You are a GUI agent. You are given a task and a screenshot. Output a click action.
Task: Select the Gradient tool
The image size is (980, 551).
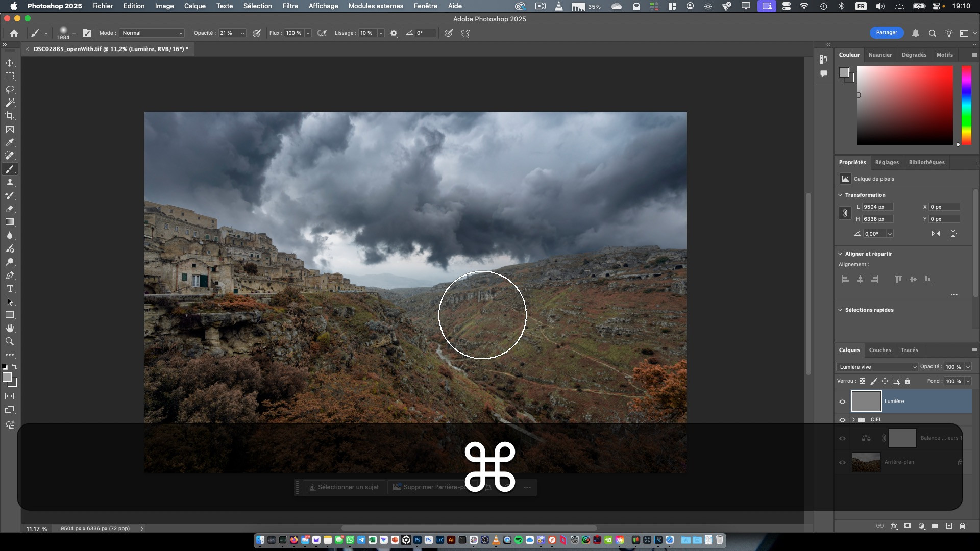[10, 222]
